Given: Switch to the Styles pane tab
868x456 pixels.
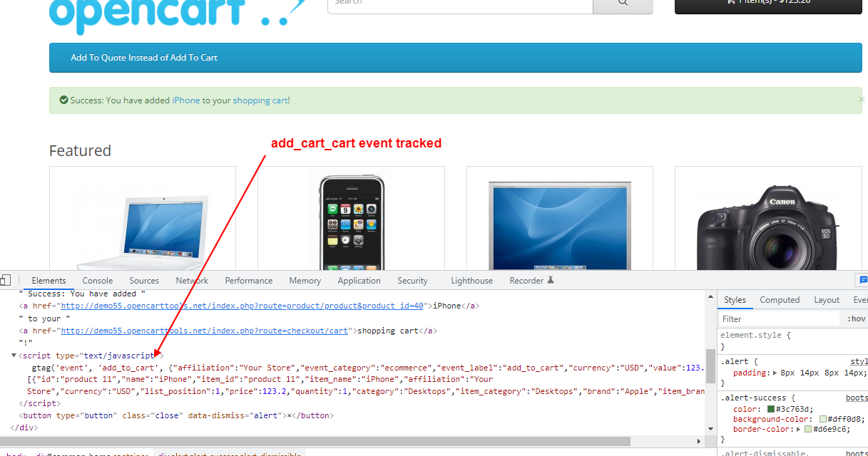Looking at the screenshot, I should (735, 300).
